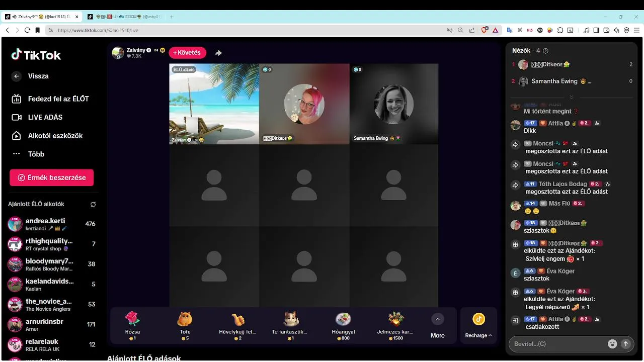Open Alkotói eszközök in the sidebar
This screenshot has height=362, width=644.
[47, 136]
